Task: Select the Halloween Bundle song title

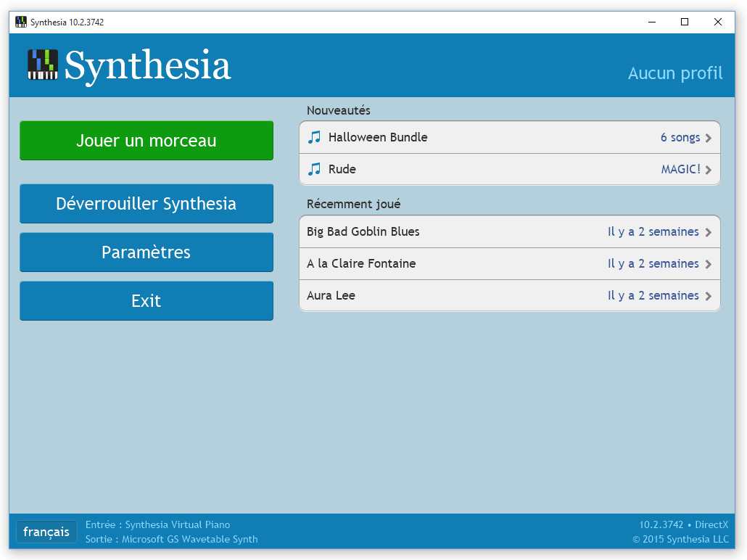Action: (378, 137)
